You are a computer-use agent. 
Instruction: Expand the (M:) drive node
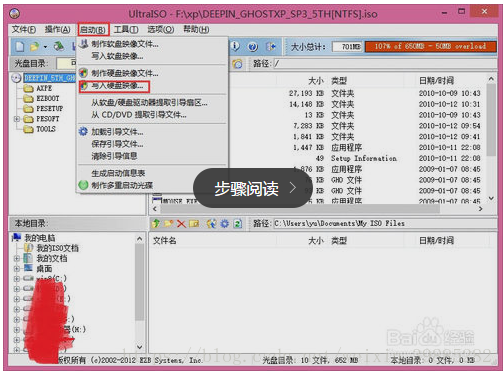(17, 330)
